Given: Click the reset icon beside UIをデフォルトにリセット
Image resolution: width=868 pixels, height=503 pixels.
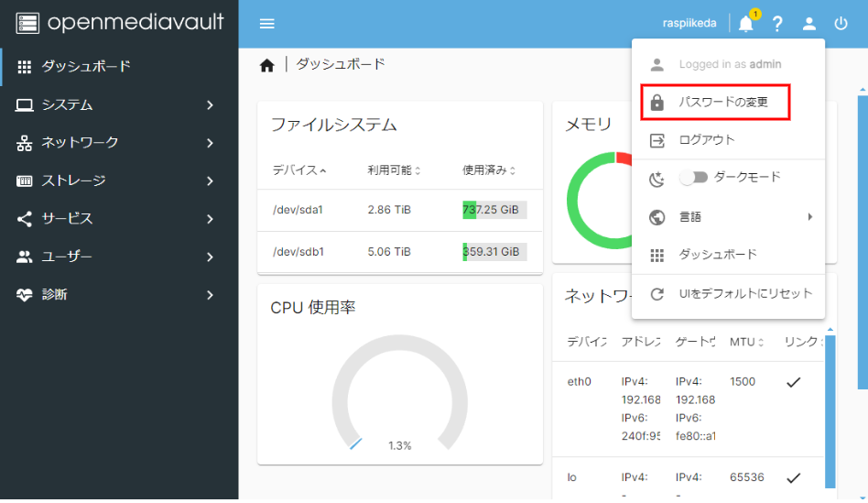Looking at the screenshot, I should [x=656, y=294].
